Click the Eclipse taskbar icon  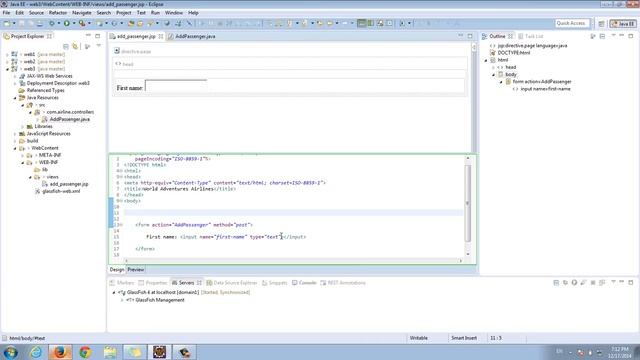[159, 352]
